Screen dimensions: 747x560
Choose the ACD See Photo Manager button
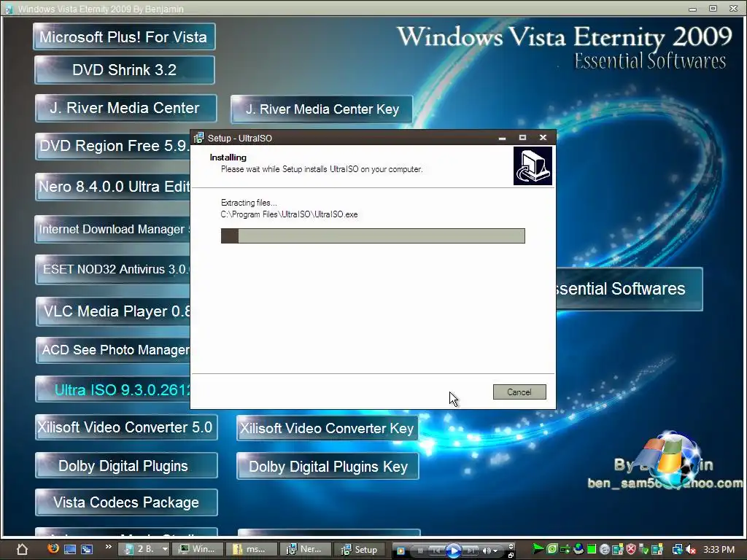coord(113,350)
